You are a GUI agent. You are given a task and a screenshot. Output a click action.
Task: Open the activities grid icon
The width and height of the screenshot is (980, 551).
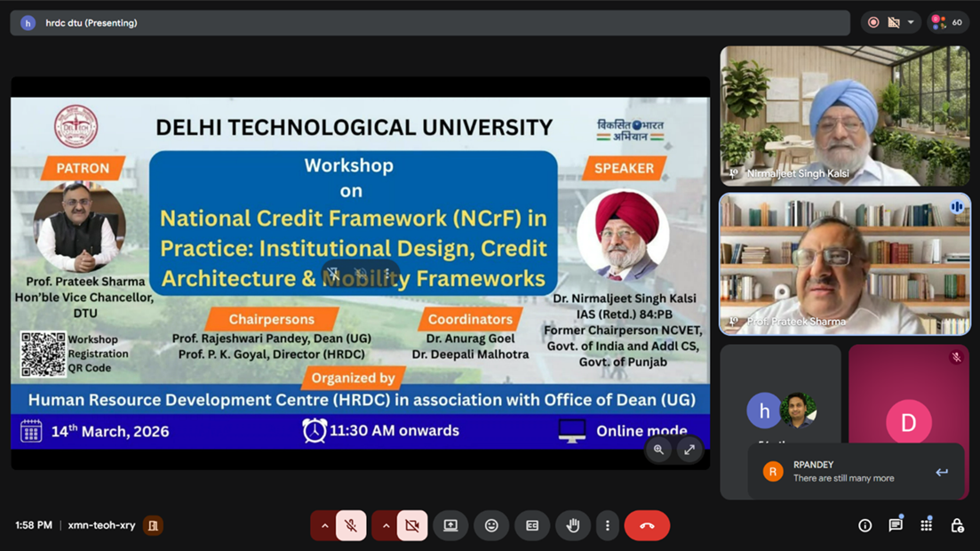click(927, 525)
